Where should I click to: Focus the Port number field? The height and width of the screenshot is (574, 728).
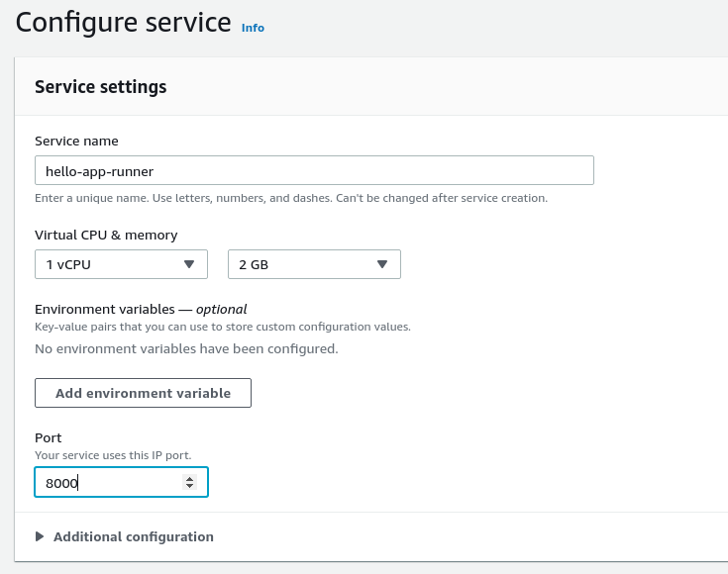pos(109,483)
